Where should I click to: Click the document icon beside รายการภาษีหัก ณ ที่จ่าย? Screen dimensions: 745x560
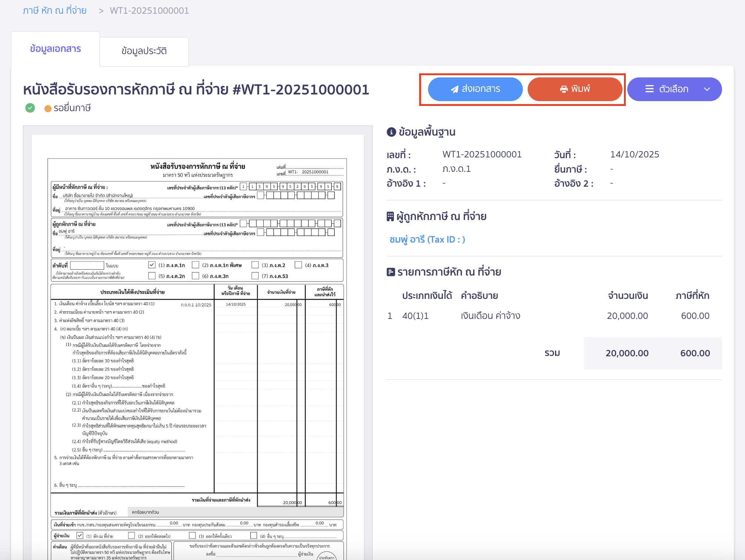[390, 271]
